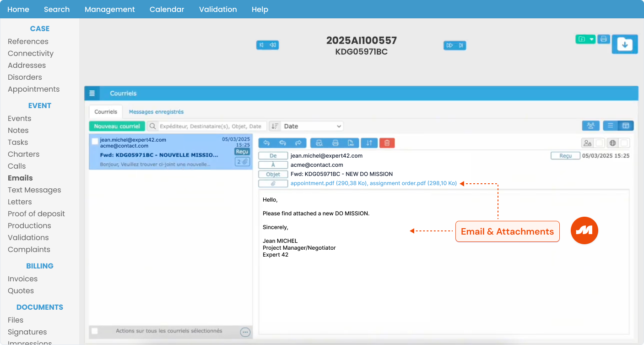The height and width of the screenshot is (345, 644).
Task: Print the email from message toolbar
Action: click(335, 143)
